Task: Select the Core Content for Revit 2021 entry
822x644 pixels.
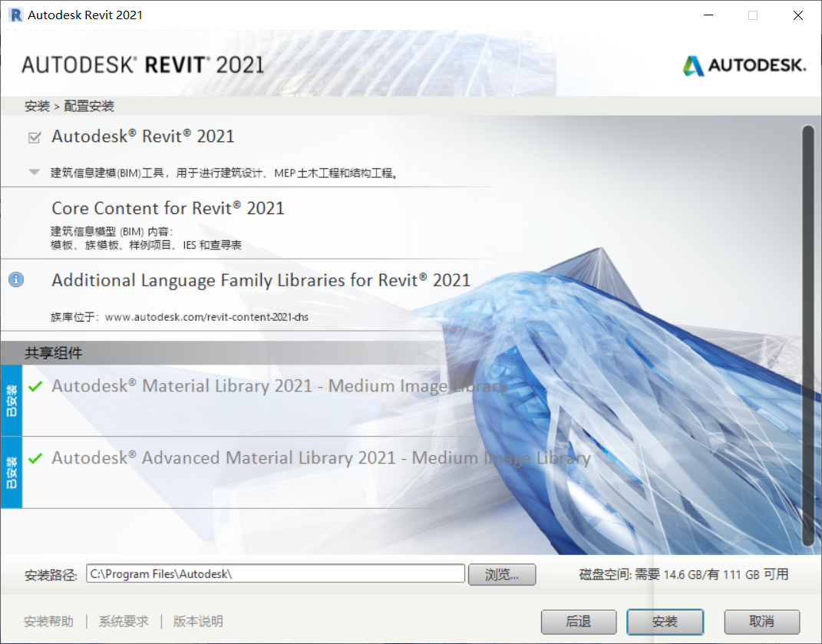Action: coord(168,208)
